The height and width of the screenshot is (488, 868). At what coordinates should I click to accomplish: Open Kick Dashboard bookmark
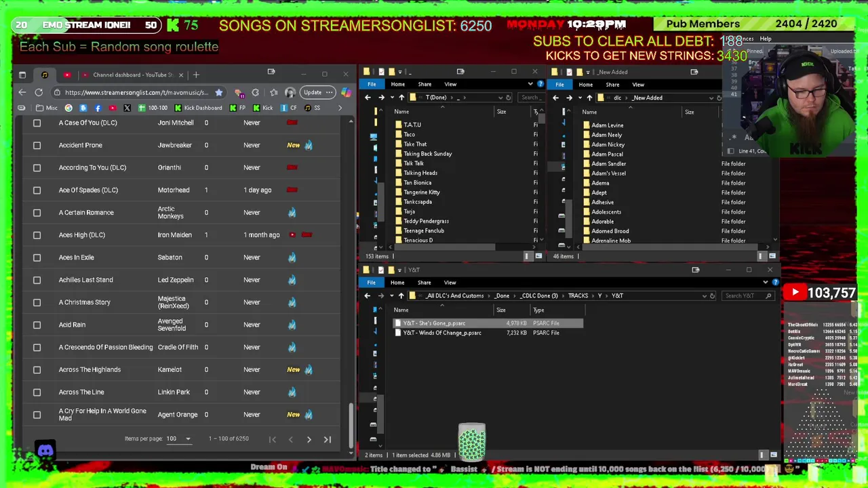coord(198,108)
